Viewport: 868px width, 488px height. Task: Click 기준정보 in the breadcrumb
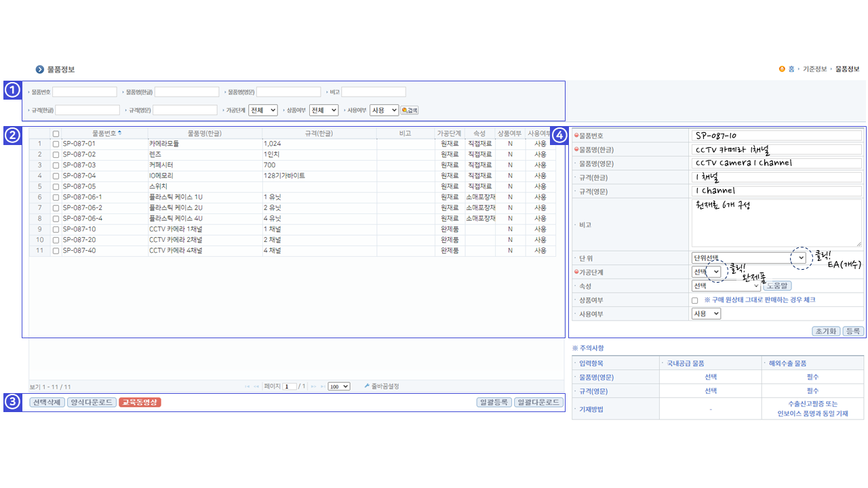click(815, 69)
